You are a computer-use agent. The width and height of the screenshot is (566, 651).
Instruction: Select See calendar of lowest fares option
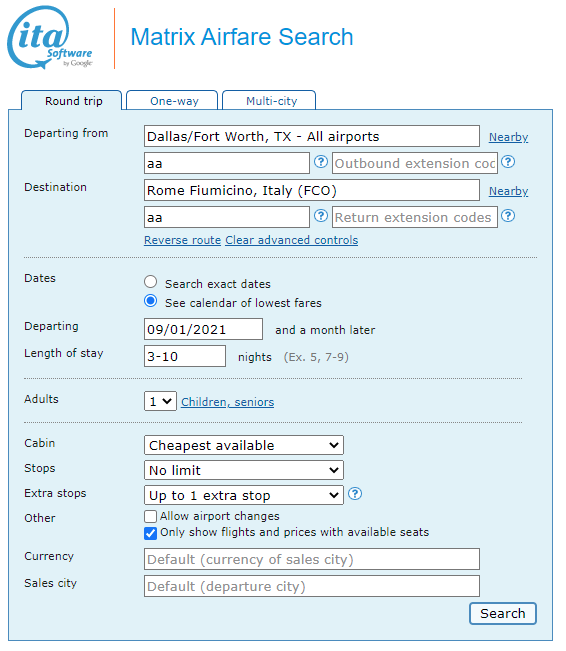click(150, 301)
